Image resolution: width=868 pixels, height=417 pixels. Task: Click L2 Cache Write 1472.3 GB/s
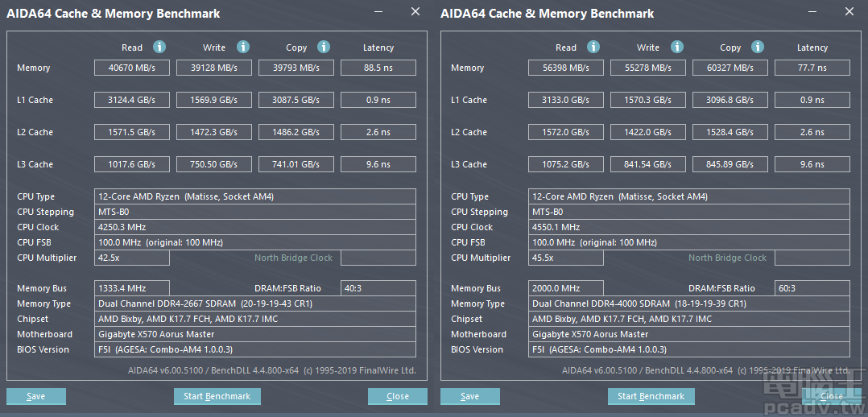click(213, 132)
